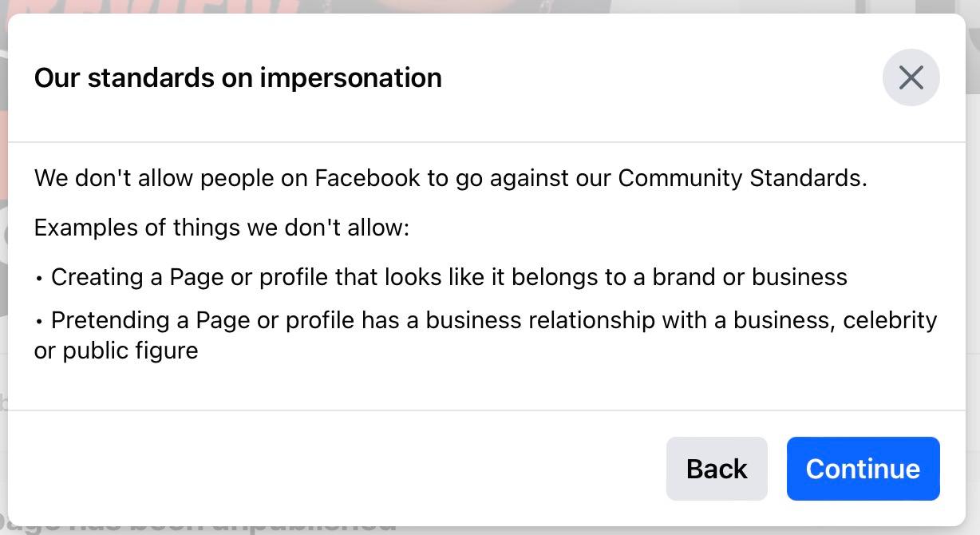The width and height of the screenshot is (980, 535).
Task: Click the word 'Facebook' in the first sentence
Action: point(367,177)
